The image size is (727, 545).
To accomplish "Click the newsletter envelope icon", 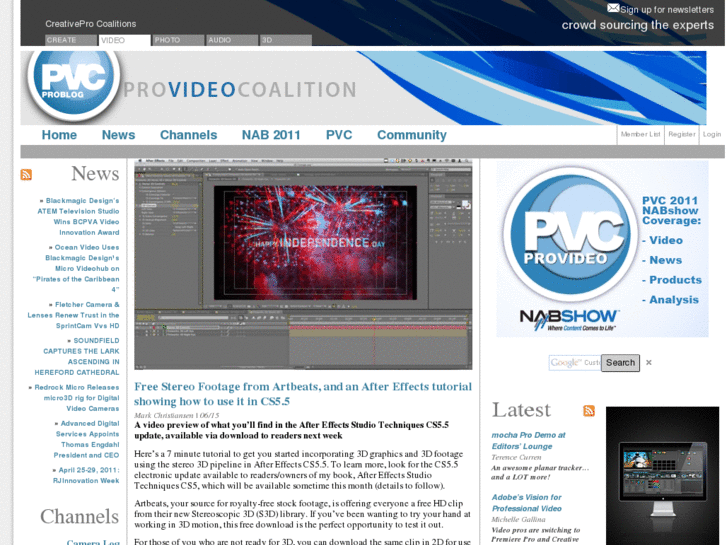I will click(x=613, y=8).
